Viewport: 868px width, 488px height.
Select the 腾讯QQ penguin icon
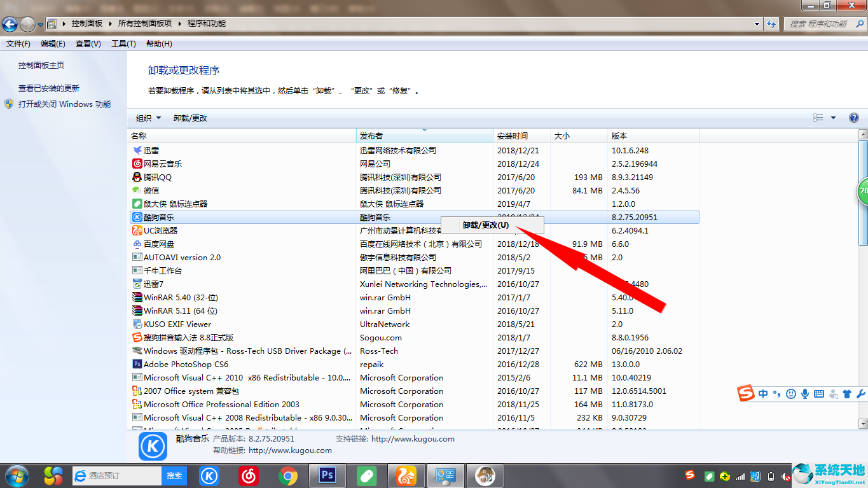[137, 177]
